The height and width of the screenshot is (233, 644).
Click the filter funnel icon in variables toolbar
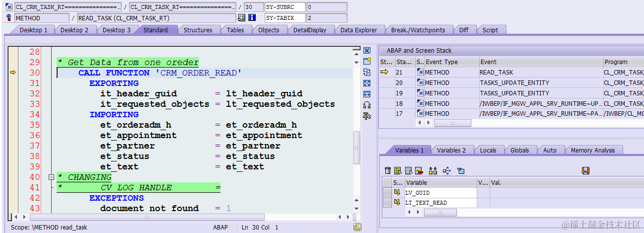[461, 170]
